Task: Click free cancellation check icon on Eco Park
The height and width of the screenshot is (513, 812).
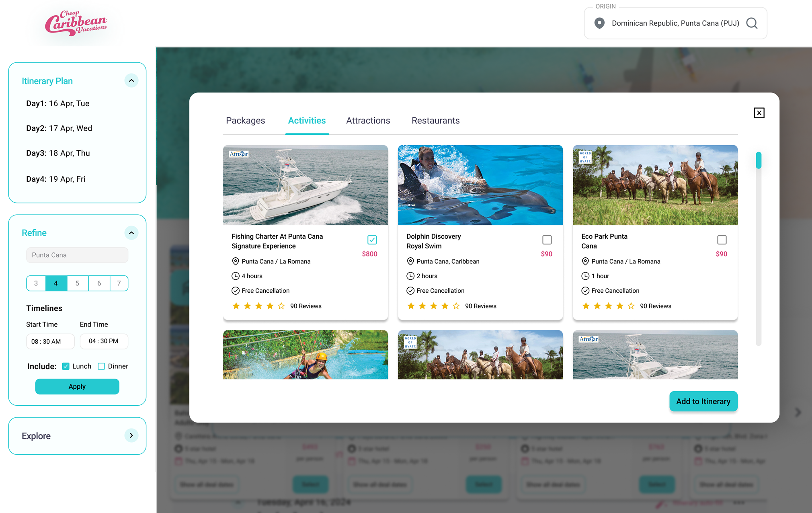Action: pos(585,291)
